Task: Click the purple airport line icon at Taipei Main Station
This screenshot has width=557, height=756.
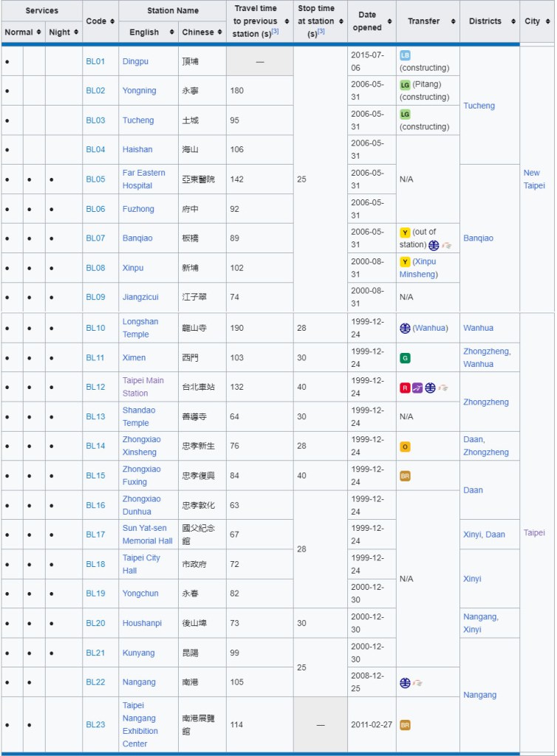Action: (417, 388)
